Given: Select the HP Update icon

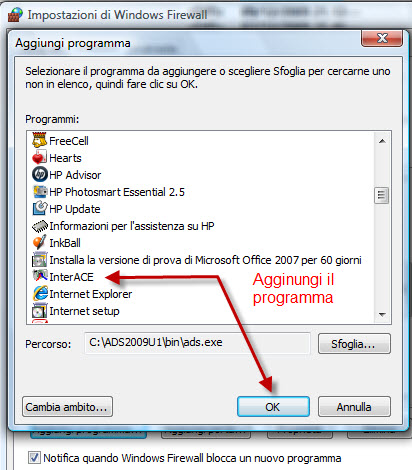Looking at the screenshot, I should pos(39,208).
